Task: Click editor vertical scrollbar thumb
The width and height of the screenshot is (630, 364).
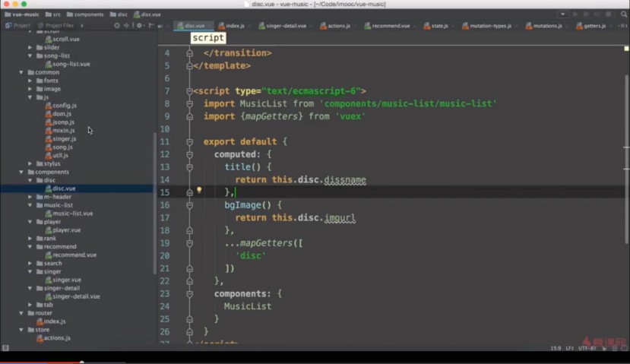Action: [x=627, y=159]
